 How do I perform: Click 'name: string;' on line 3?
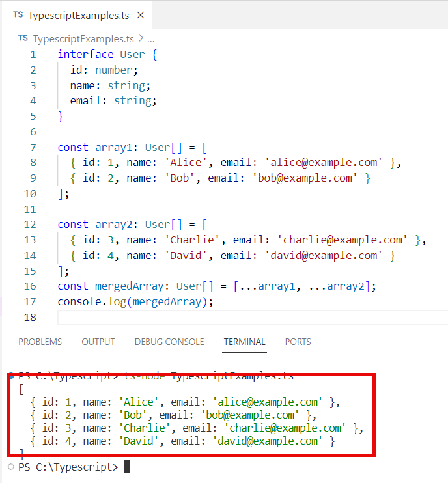[x=110, y=86]
